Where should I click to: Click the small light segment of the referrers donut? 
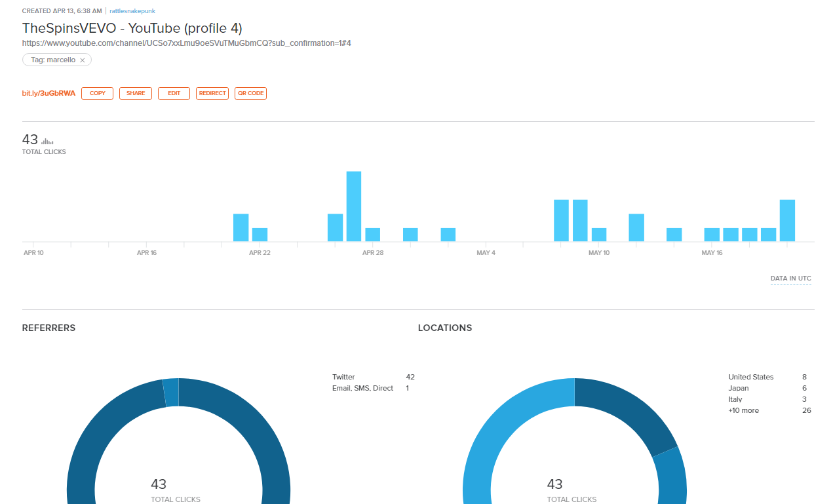171,393
